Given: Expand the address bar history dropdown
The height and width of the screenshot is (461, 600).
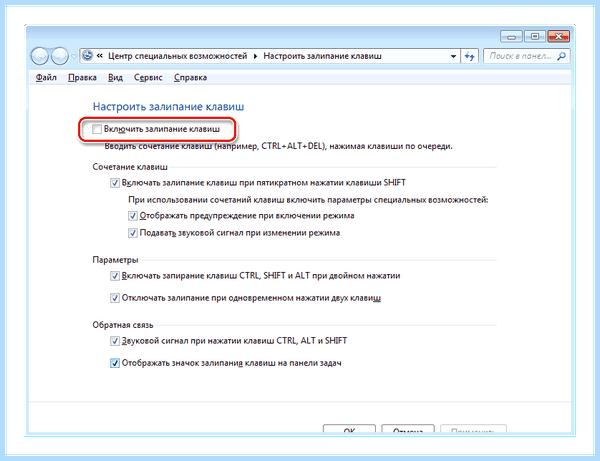Looking at the screenshot, I should coord(453,56).
